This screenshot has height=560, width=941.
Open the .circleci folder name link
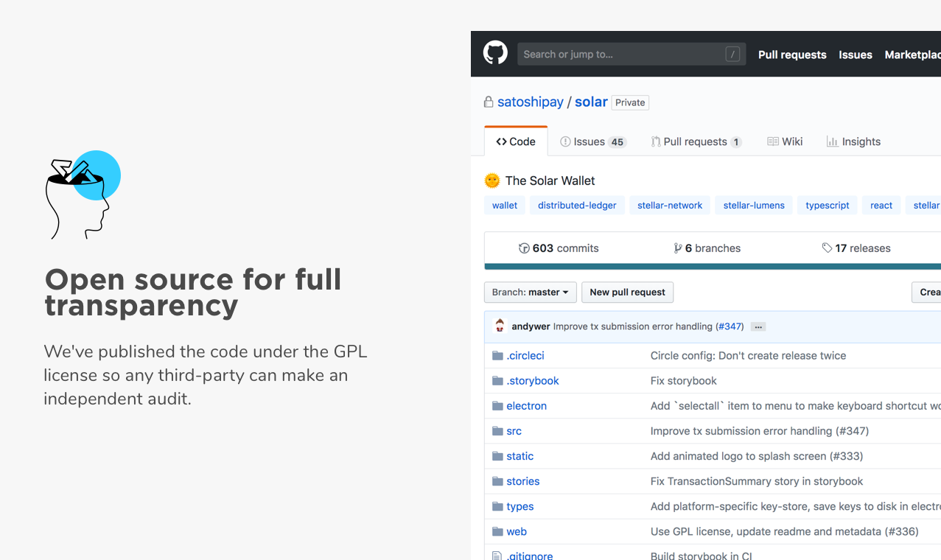click(525, 356)
